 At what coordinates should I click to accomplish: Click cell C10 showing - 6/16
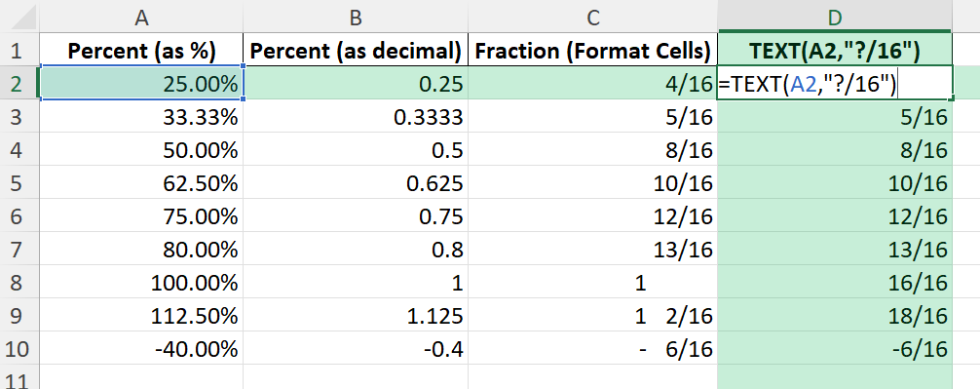593,348
